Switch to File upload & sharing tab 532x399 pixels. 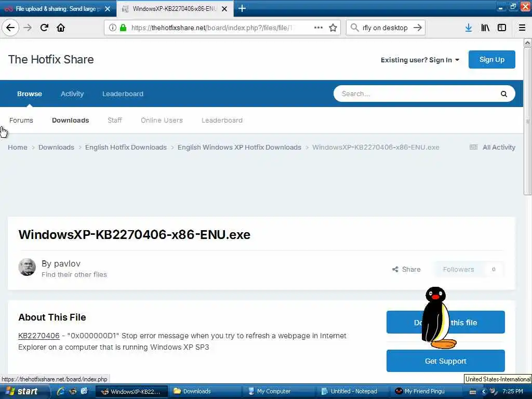point(58,9)
